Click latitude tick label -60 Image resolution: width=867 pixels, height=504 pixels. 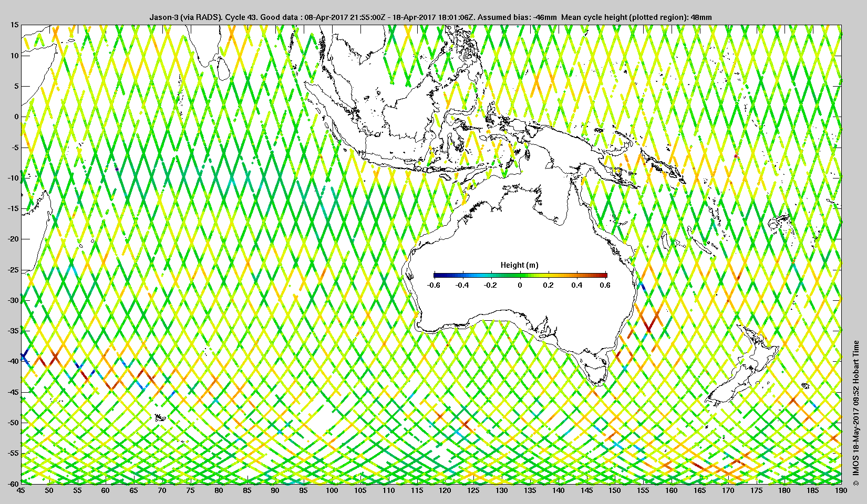tap(13, 484)
